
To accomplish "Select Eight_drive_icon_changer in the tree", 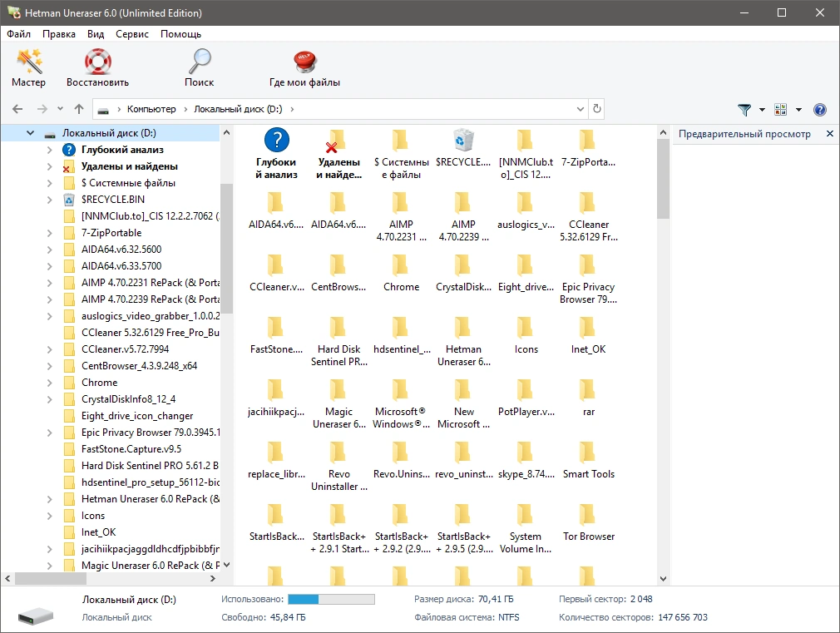I will coord(137,415).
